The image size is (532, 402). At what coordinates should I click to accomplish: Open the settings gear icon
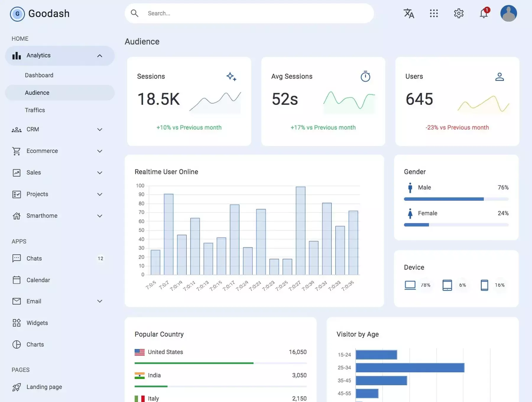tap(459, 13)
